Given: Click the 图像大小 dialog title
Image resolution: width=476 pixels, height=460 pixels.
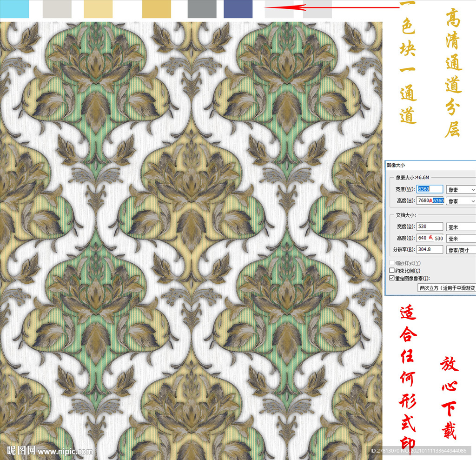Looking at the screenshot, I should click(396, 165).
